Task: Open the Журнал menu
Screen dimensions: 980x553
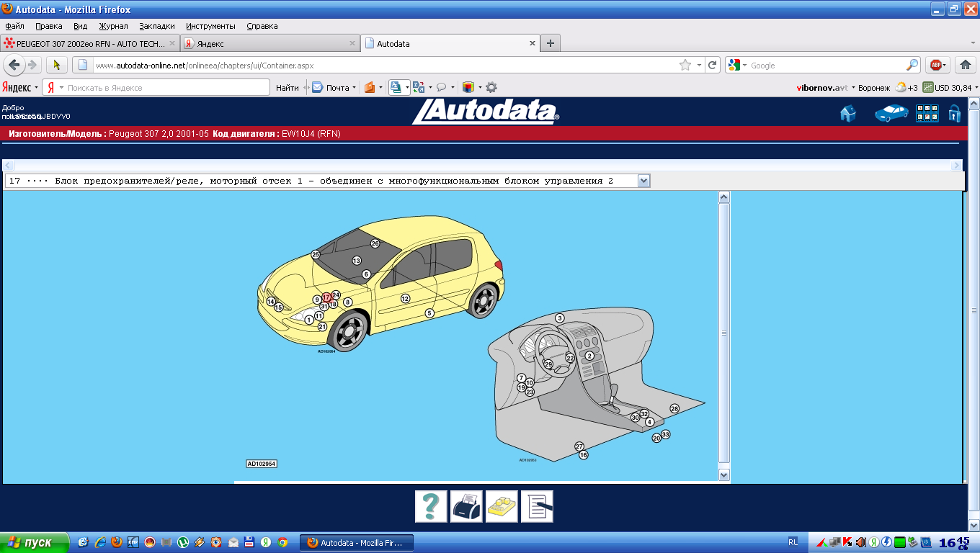Action: pyautogui.click(x=113, y=26)
